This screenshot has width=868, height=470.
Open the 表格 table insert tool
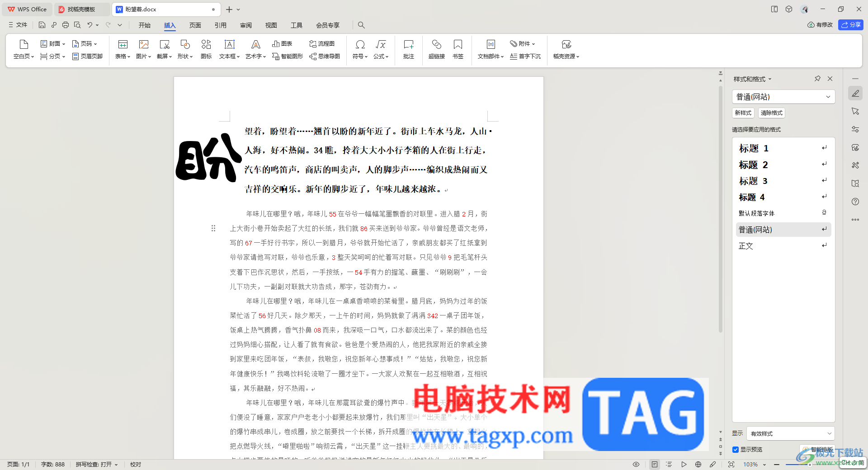click(123, 49)
